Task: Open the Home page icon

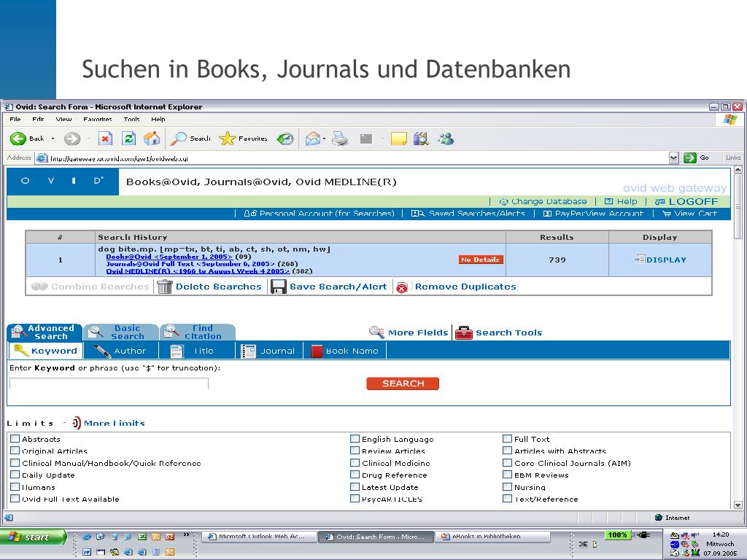Action: (152, 139)
